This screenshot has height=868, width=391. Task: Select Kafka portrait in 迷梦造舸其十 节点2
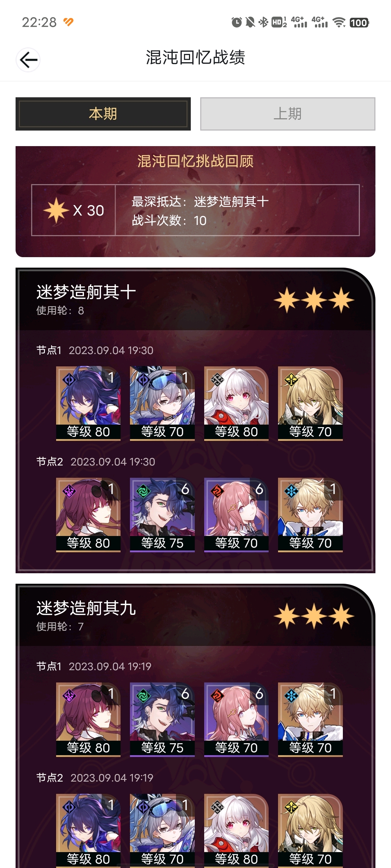click(88, 515)
